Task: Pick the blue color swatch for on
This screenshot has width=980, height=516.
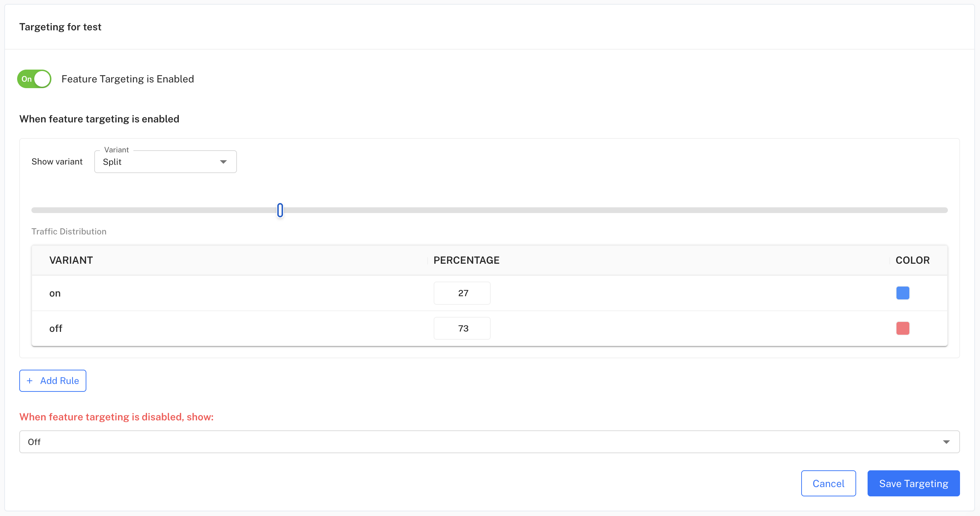Action: pyautogui.click(x=903, y=293)
